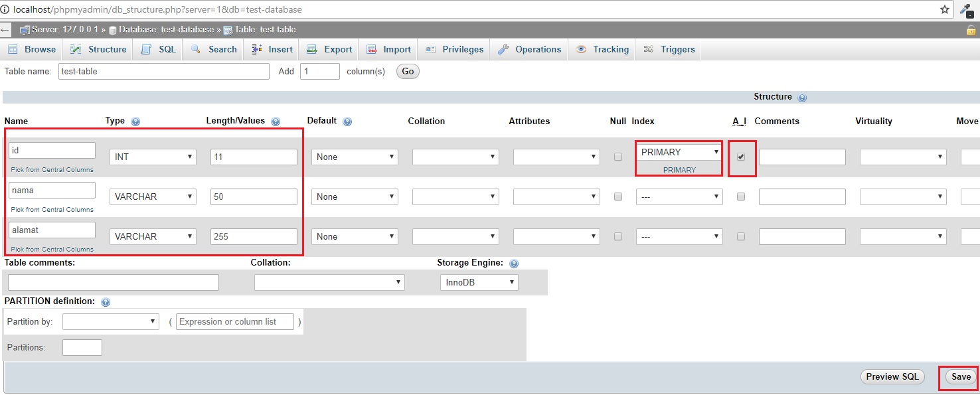Click Pick from Central Columns under alamat
Screen dimensions: 980x395
52,249
